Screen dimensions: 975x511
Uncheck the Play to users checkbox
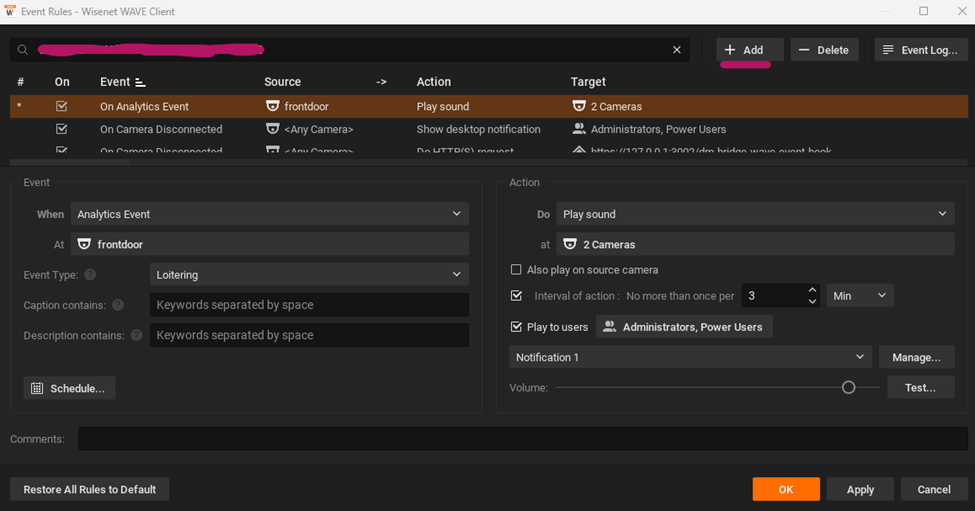point(516,327)
